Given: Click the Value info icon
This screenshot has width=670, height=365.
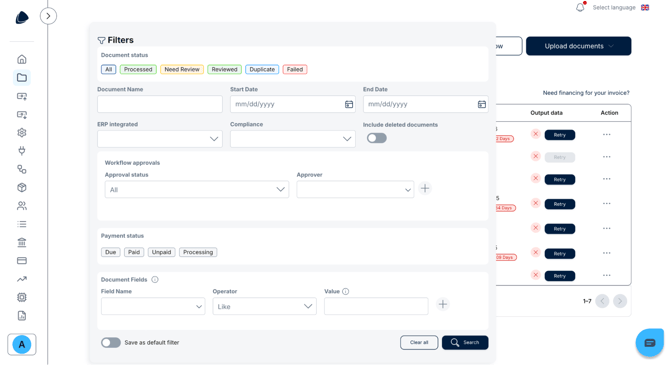Looking at the screenshot, I should [x=346, y=291].
